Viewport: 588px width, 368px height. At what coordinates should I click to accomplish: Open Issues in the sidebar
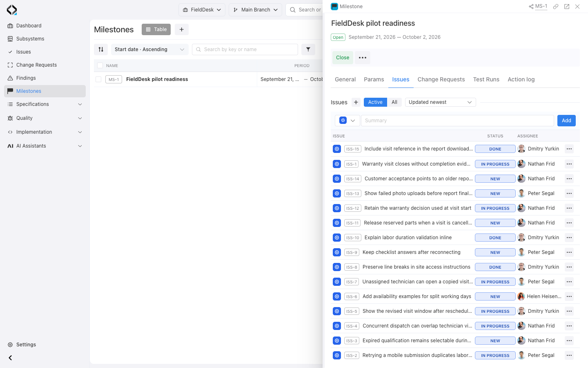click(45, 52)
